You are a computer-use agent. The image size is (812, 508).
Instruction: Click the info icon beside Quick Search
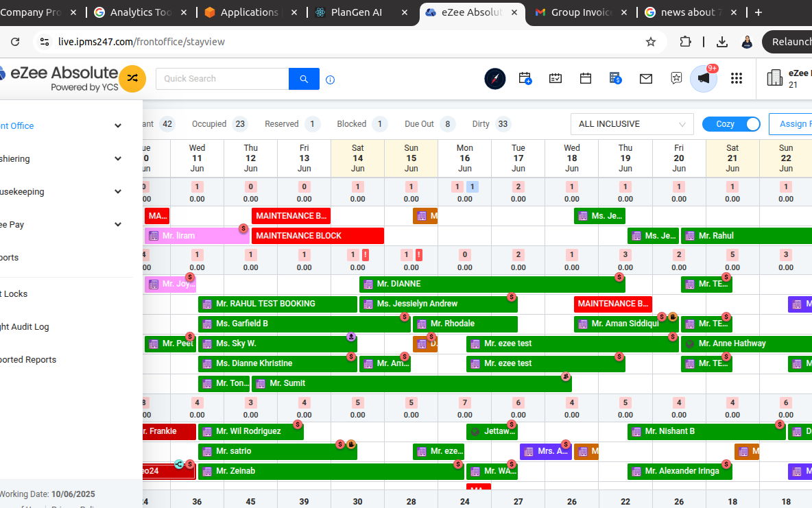(330, 80)
